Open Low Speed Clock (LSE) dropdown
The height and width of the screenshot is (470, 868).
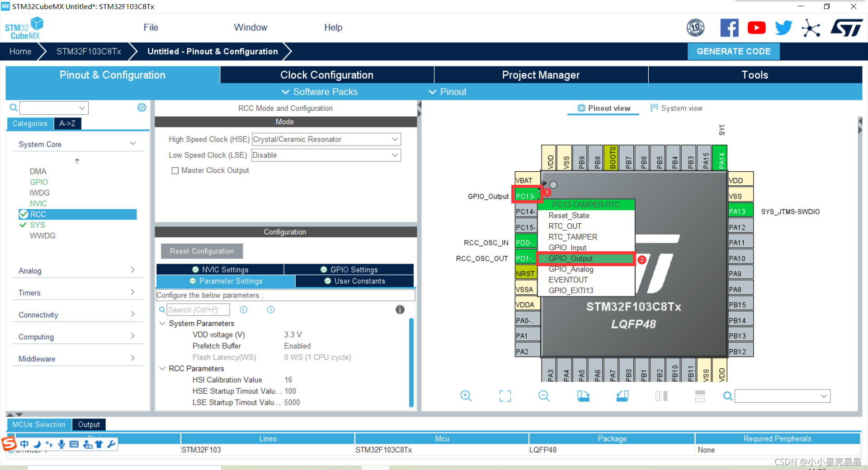coord(326,155)
